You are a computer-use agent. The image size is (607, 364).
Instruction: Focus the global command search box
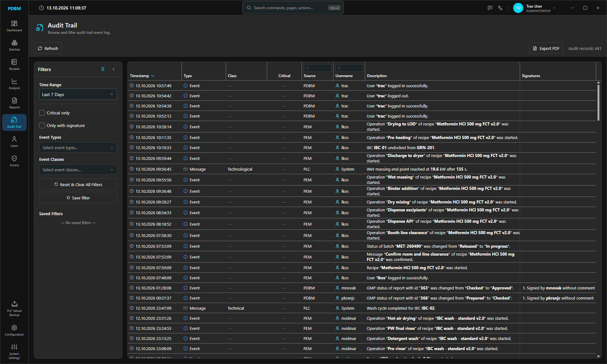(293, 8)
